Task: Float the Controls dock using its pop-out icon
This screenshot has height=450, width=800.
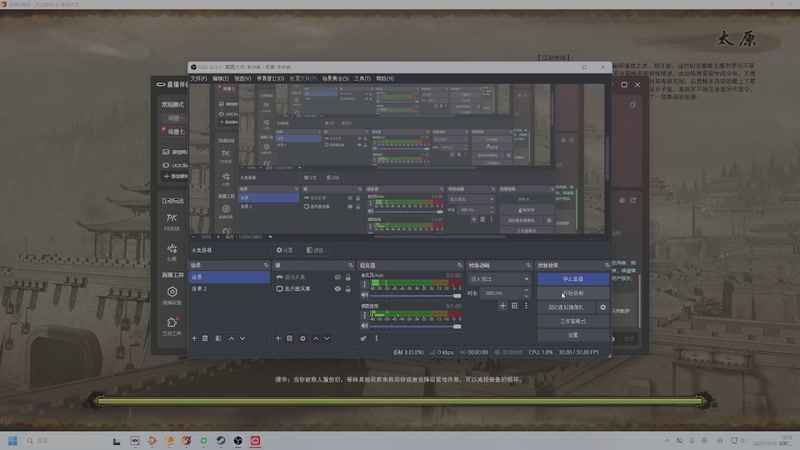Action: pyautogui.click(x=607, y=265)
